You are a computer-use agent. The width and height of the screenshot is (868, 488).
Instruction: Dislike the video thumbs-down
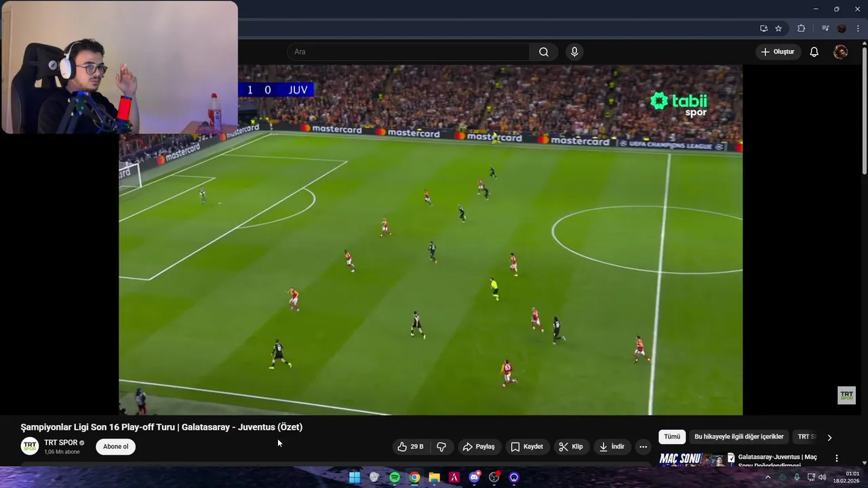tap(441, 447)
